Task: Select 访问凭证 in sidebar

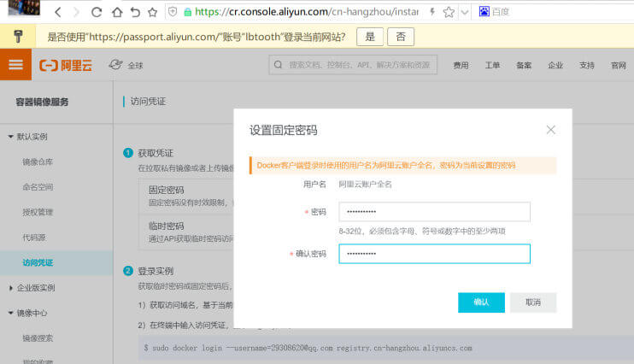Action: [x=38, y=262]
